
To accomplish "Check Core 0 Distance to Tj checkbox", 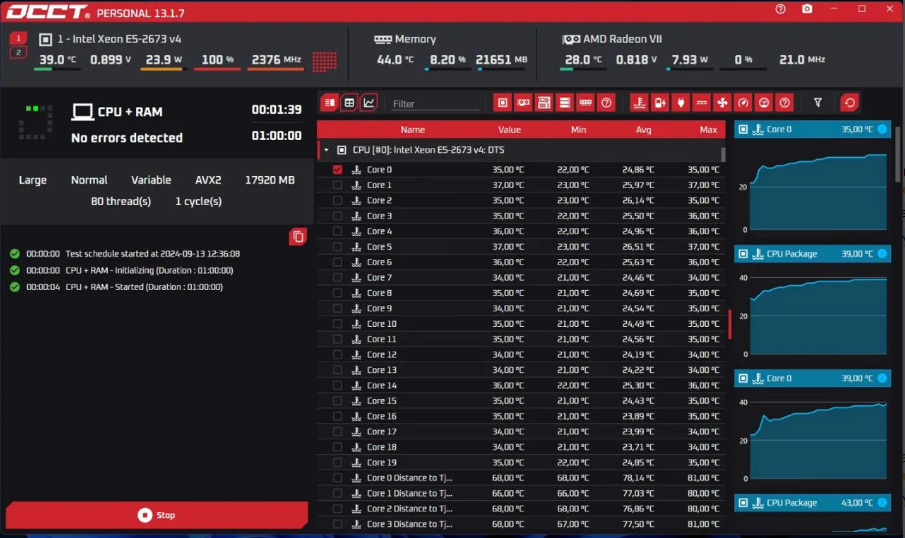I will (x=338, y=478).
